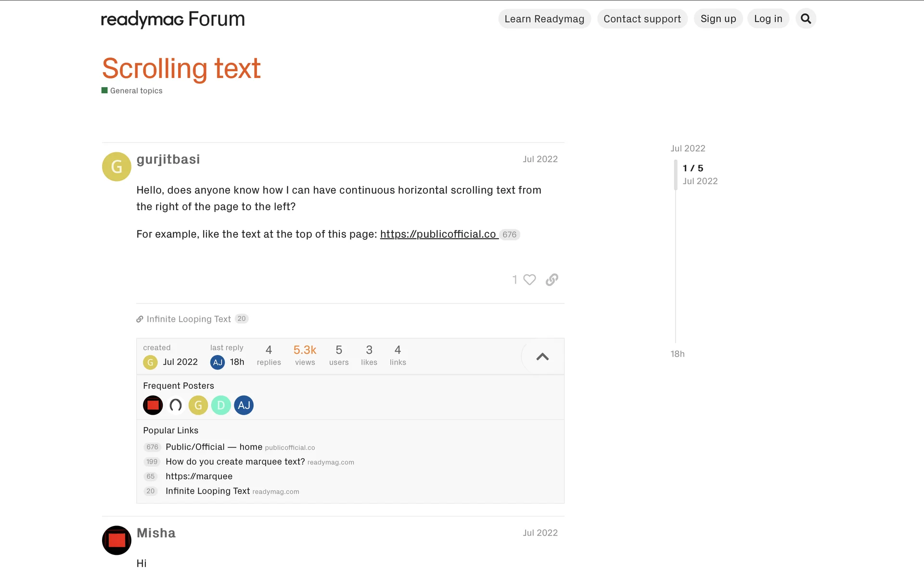Open Infinite Looping Text linked topic
Viewport: 924px width, 578px height.
(x=189, y=319)
